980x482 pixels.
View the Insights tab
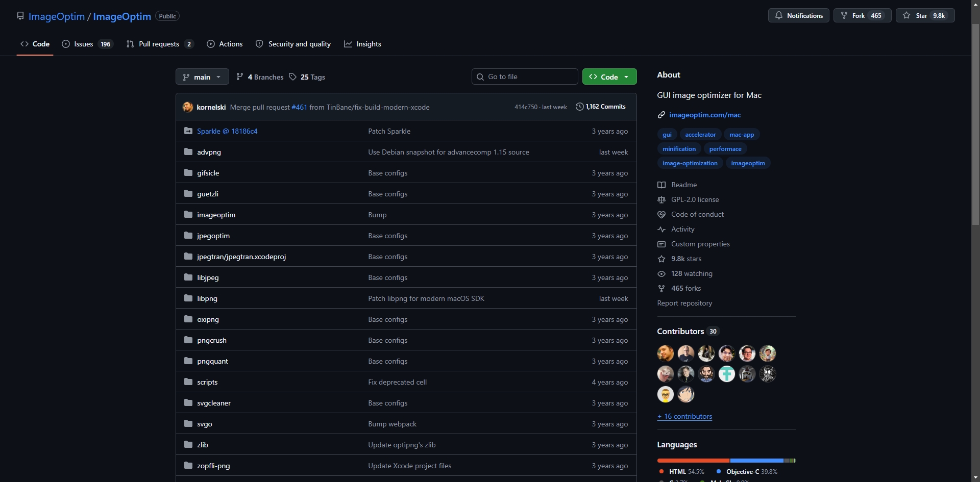point(363,44)
